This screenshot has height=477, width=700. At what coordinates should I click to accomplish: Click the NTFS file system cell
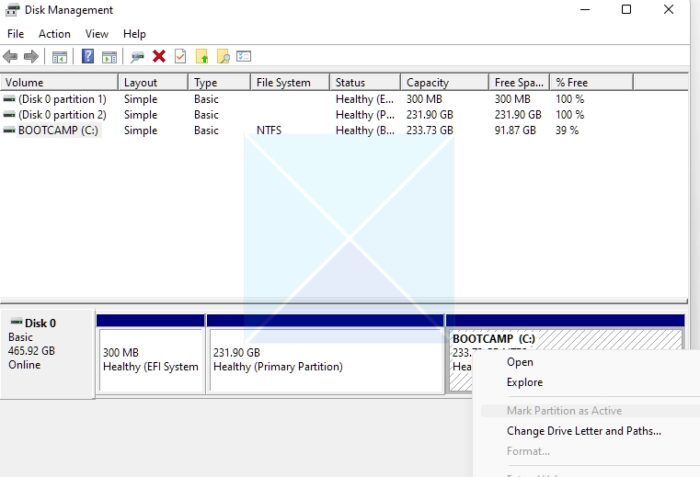click(269, 130)
